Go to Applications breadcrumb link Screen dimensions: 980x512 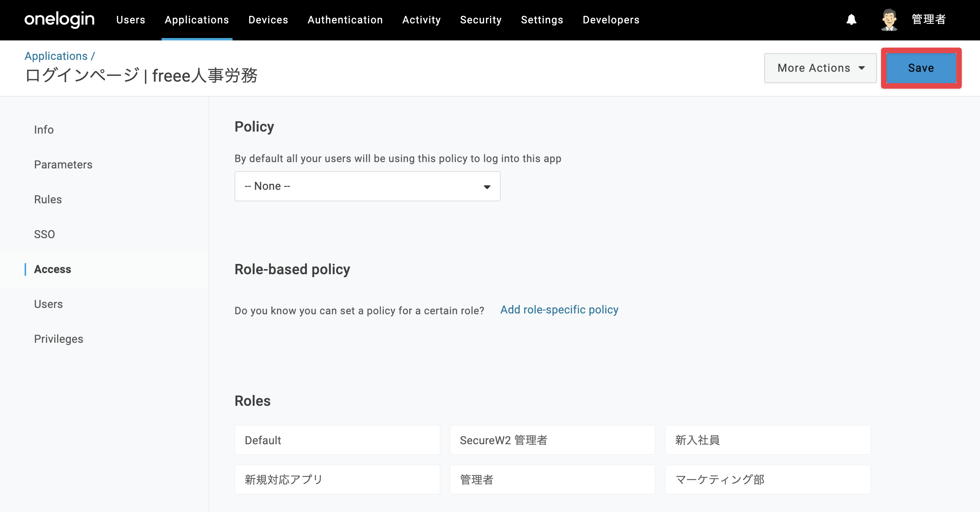pos(56,56)
